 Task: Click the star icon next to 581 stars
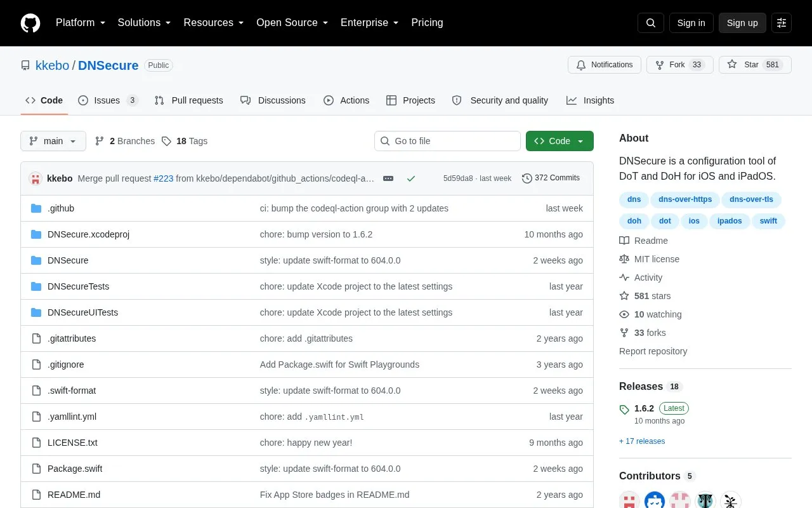(x=624, y=296)
